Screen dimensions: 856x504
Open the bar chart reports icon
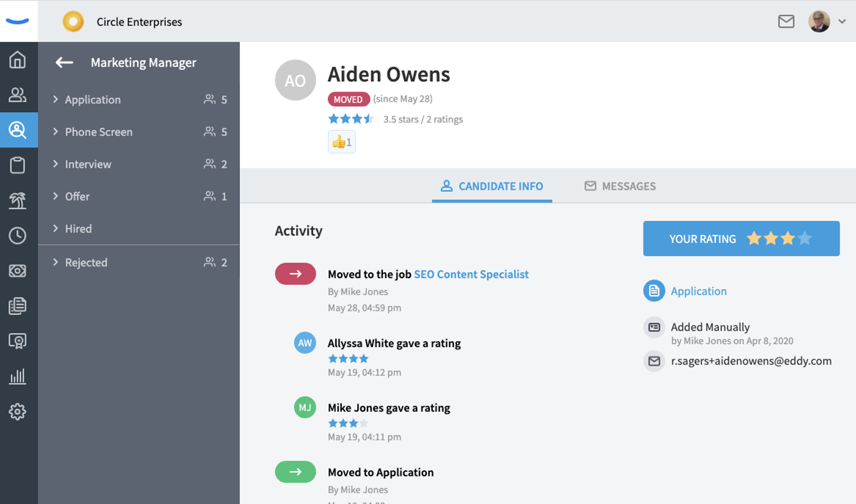[x=17, y=376]
